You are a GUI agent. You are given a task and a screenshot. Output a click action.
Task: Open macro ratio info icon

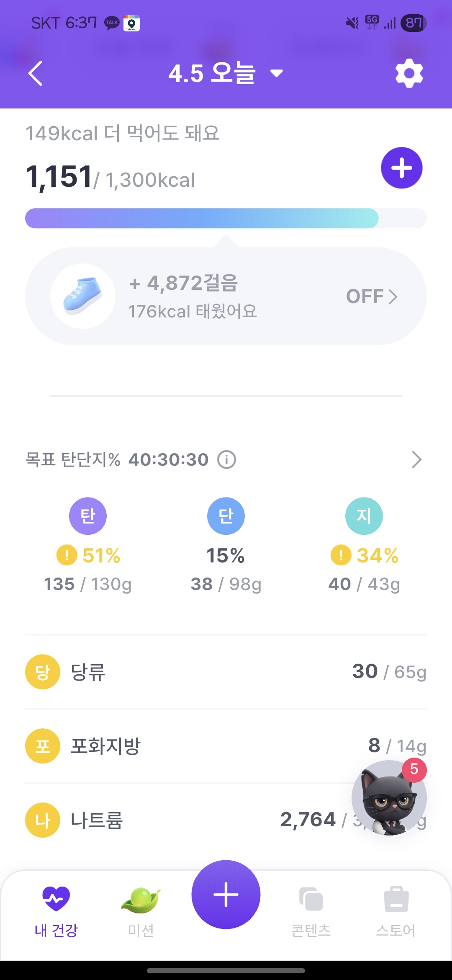tap(226, 459)
